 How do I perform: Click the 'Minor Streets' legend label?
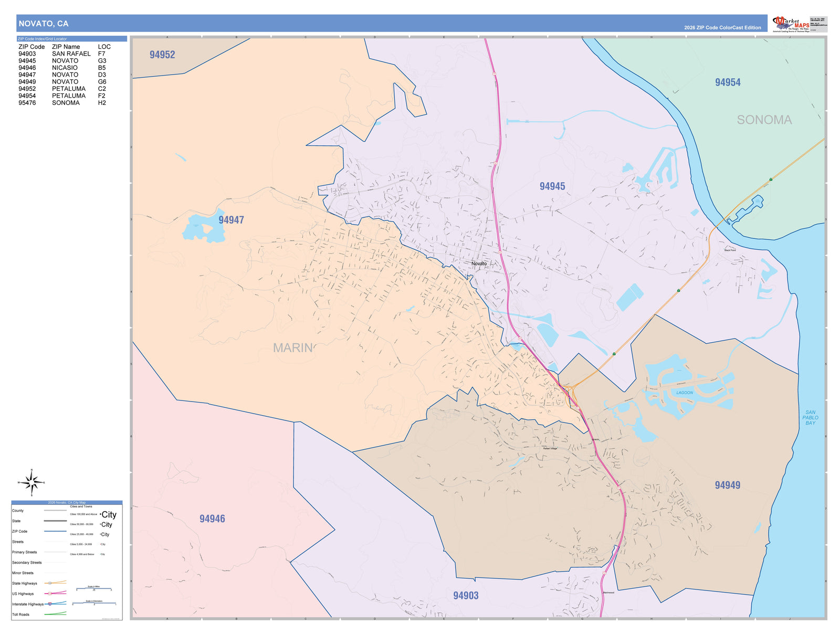pyautogui.click(x=23, y=573)
